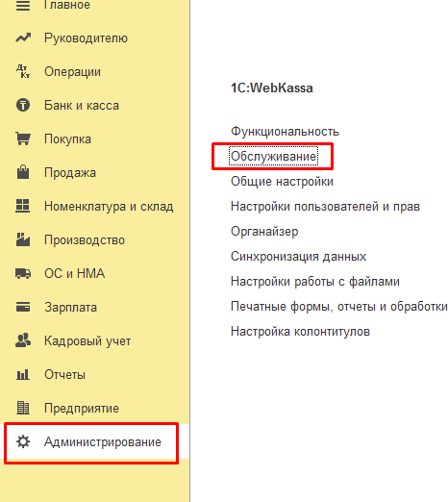Open the Настройка колонтитулов link

(300, 332)
